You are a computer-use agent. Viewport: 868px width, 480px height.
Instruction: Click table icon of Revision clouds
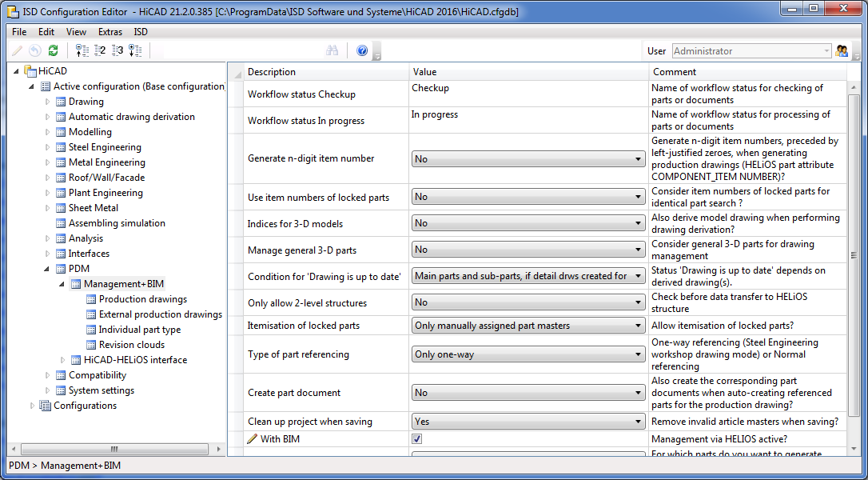point(91,345)
